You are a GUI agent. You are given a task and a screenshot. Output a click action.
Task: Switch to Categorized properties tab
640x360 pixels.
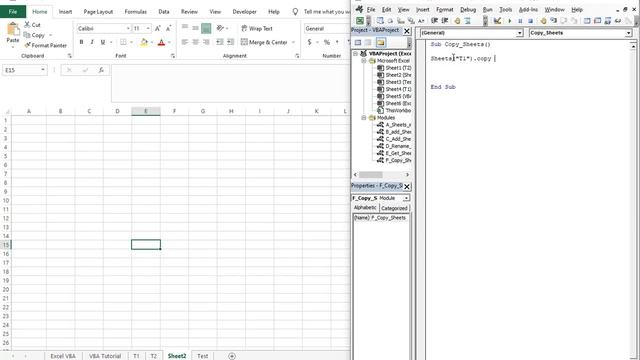pyautogui.click(x=394, y=208)
